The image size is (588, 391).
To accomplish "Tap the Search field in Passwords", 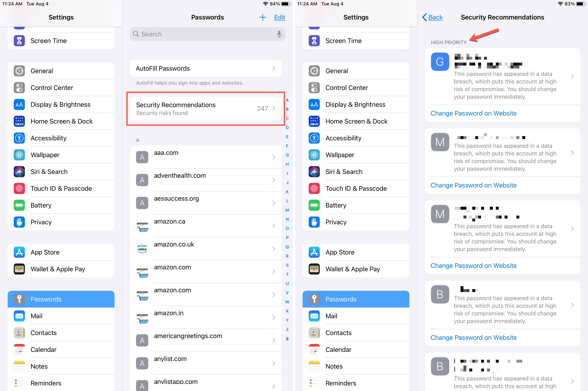I will (208, 34).
